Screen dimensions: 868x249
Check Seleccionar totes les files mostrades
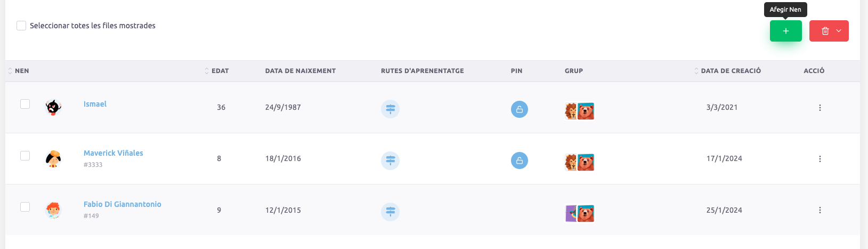point(21,26)
